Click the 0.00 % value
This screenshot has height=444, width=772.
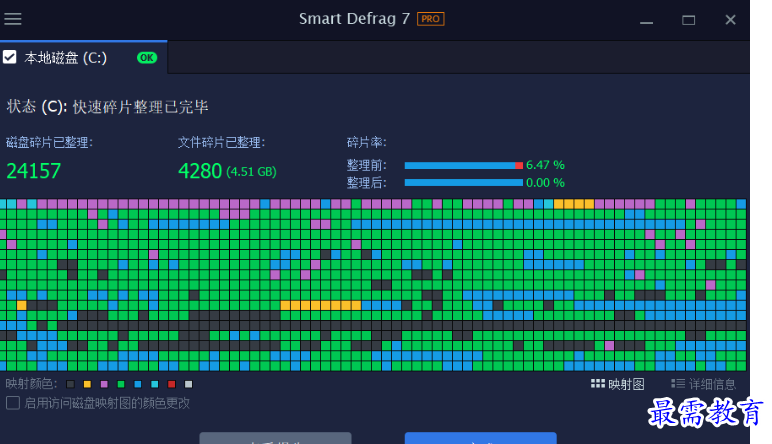pos(545,183)
